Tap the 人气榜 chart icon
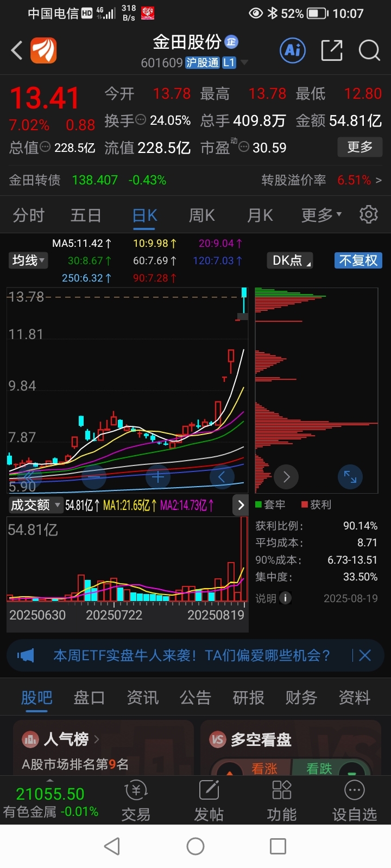 tap(30, 739)
